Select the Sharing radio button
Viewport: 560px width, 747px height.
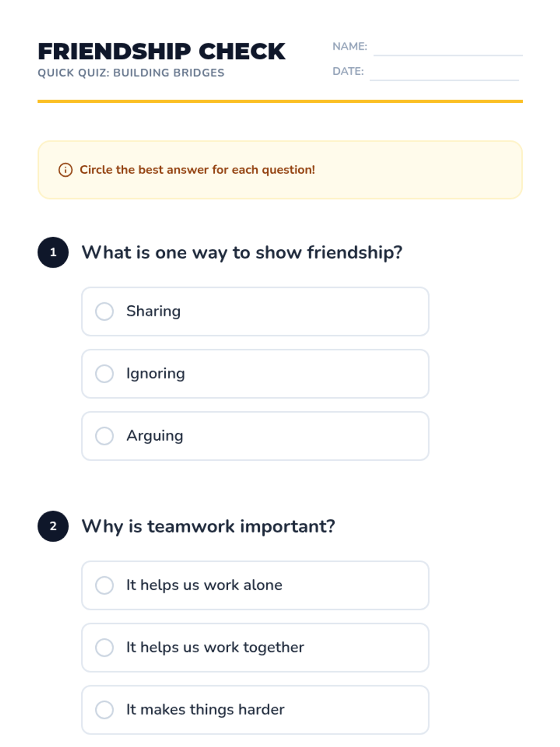click(105, 311)
